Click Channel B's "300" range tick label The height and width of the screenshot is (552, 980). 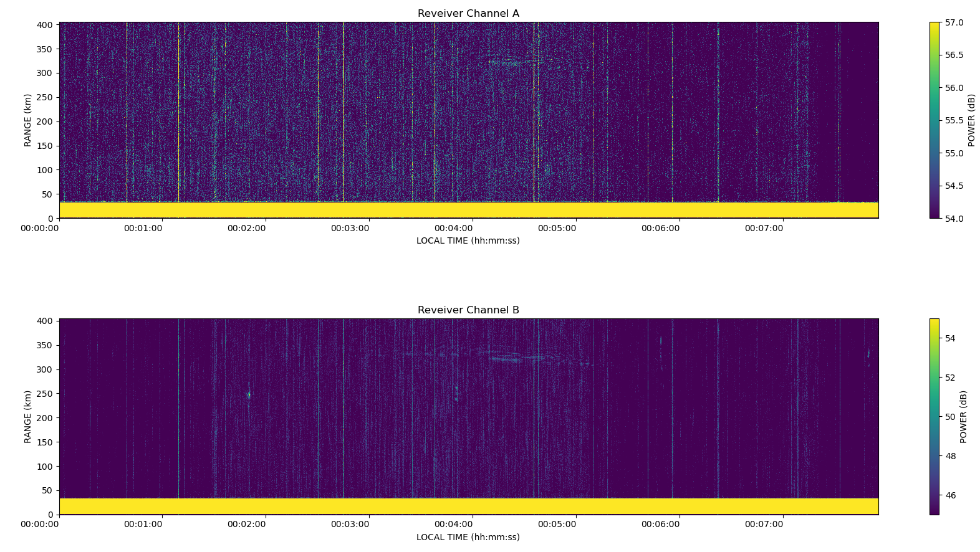45,369
